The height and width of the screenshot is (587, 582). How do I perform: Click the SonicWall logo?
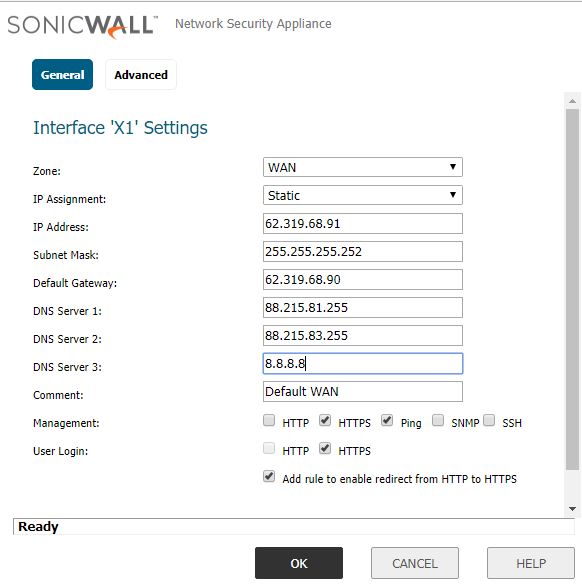tap(82, 27)
